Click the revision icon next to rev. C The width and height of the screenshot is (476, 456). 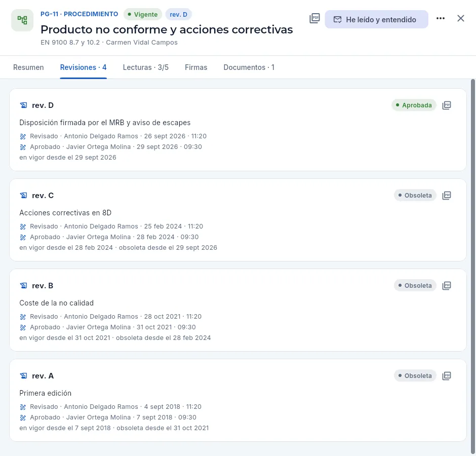[x=23, y=196]
